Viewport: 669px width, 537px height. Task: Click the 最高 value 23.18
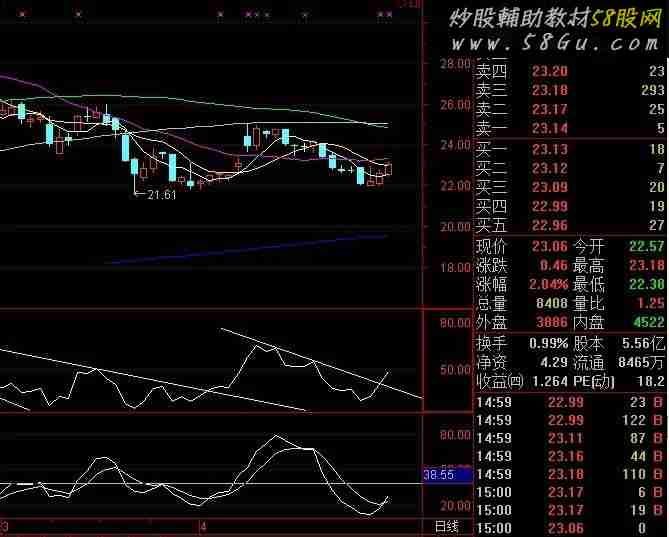click(x=647, y=265)
